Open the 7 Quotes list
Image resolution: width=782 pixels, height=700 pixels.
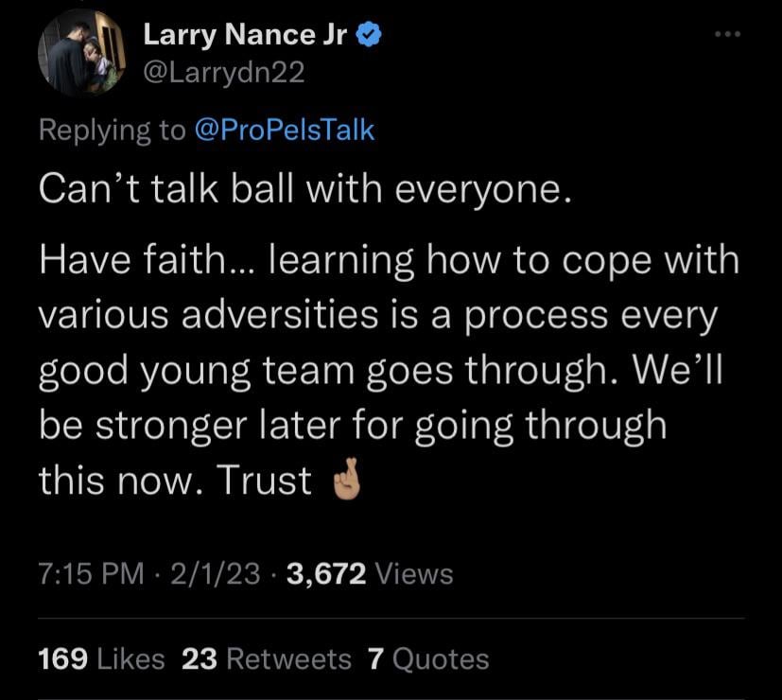pos(428,658)
